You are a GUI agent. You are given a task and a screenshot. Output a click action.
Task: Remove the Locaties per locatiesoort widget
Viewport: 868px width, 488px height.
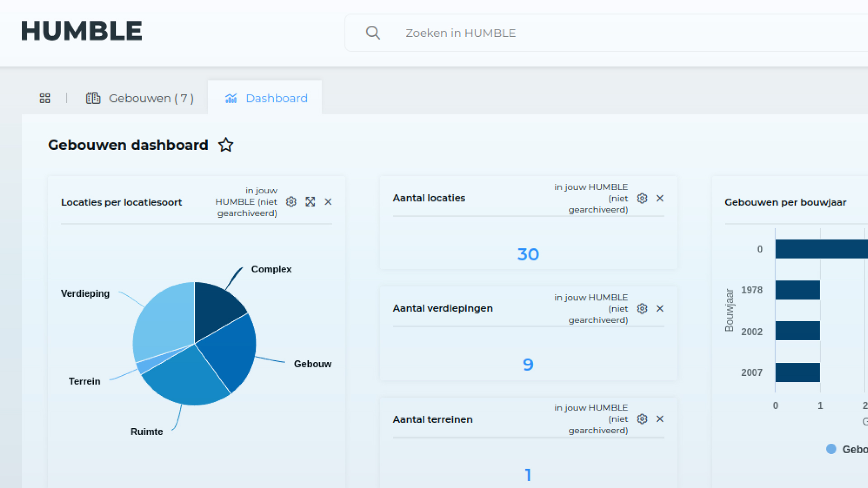pyautogui.click(x=328, y=202)
